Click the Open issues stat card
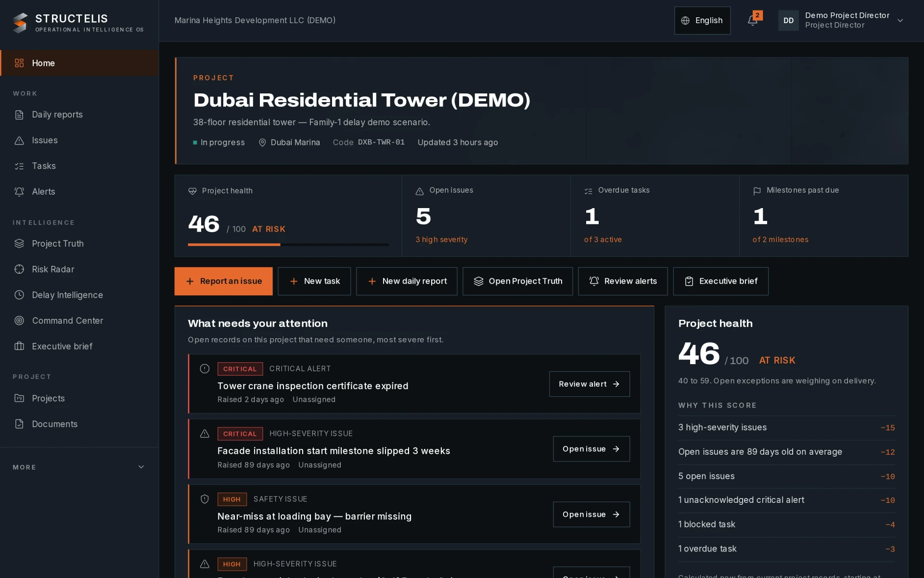Image resolution: width=924 pixels, height=578 pixels. 486,215
